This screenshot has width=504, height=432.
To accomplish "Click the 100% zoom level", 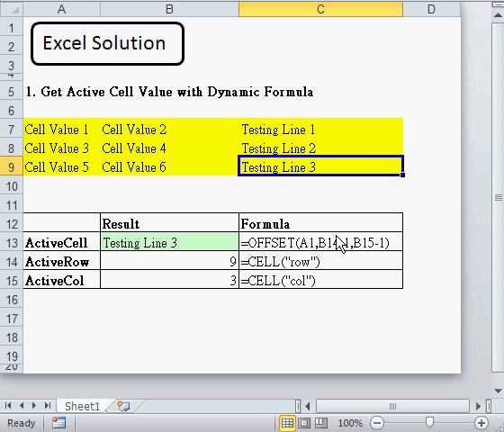I will coord(350,423).
